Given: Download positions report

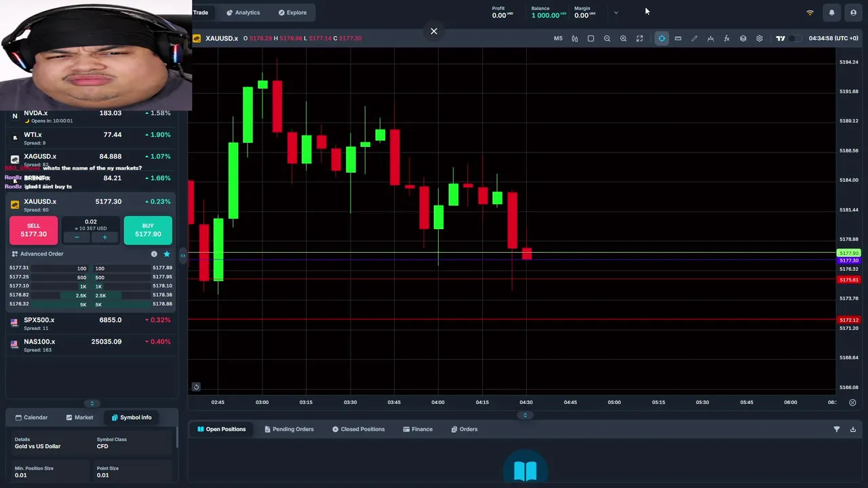Looking at the screenshot, I should [853, 429].
